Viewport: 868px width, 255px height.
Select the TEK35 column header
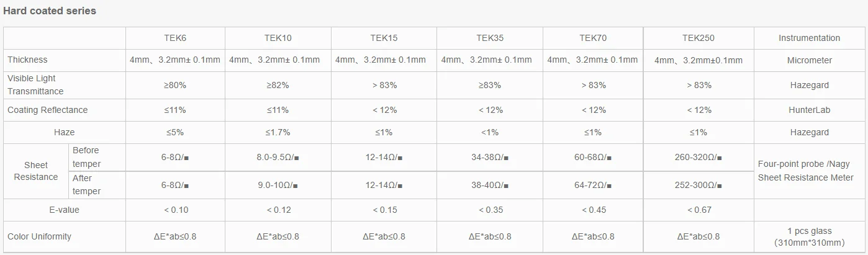coord(490,38)
